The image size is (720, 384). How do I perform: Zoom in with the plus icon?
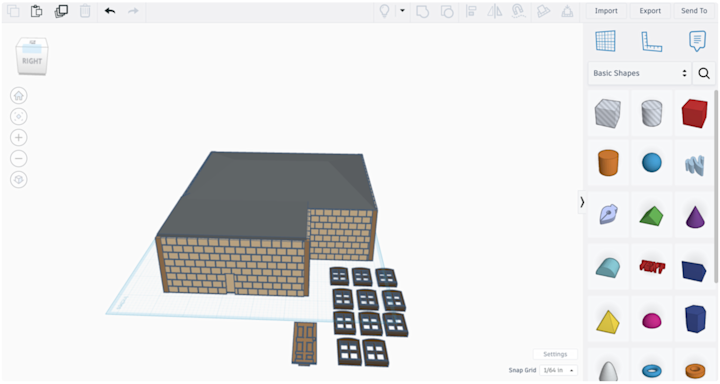click(x=19, y=137)
